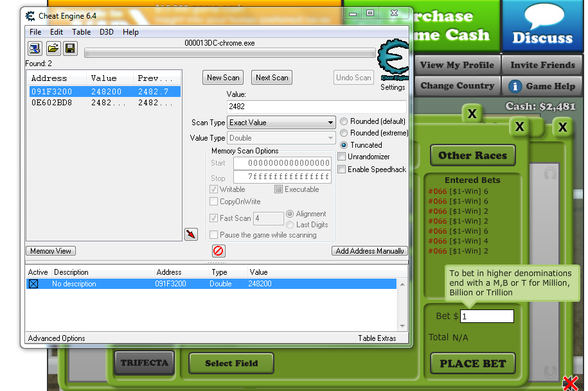Click the 248200 value in address table
Viewport: 588px width, 391px height.
260,284
